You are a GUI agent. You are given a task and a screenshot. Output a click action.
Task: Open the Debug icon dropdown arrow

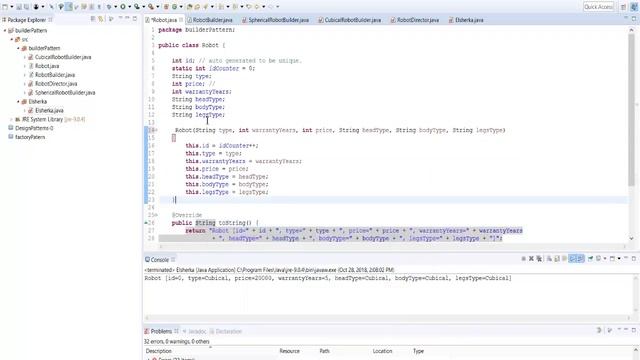click(x=116, y=7)
